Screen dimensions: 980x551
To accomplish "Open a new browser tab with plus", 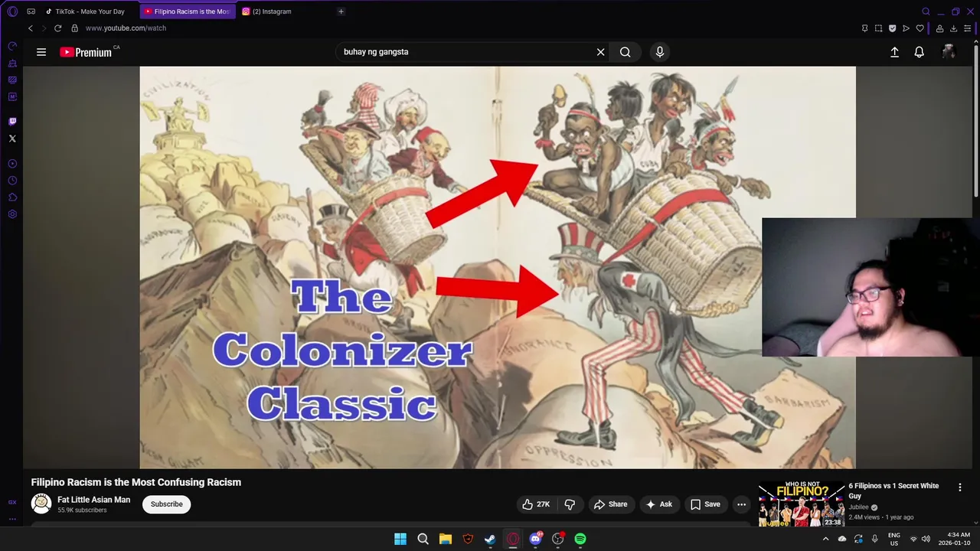I will pos(341,11).
